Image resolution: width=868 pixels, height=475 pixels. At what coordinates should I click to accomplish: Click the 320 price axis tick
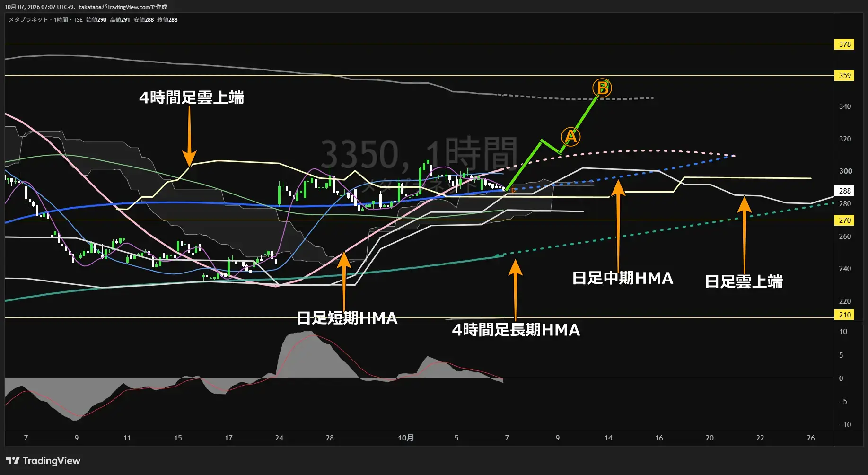[x=845, y=139]
